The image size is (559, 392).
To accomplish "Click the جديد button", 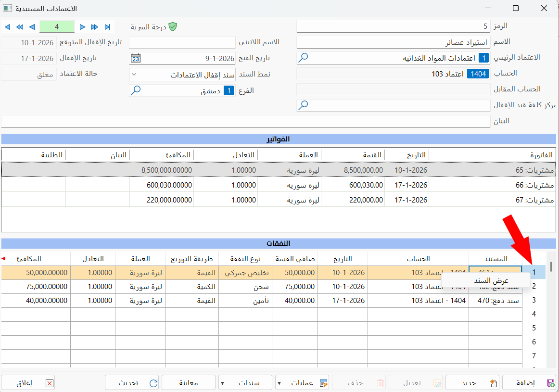I will (x=473, y=383).
